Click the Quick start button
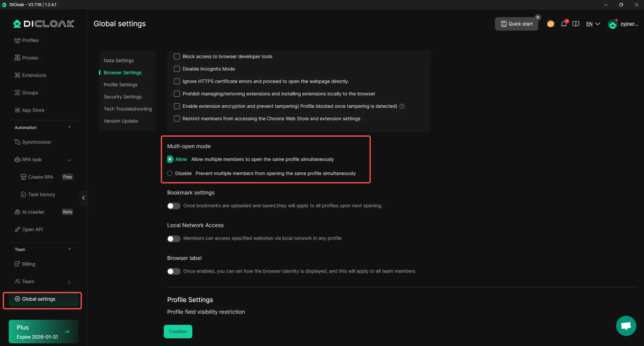 [516, 24]
